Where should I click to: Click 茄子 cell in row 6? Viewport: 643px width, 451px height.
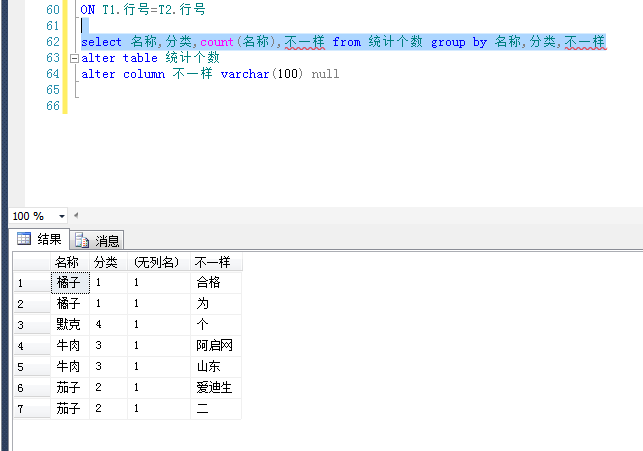tap(70, 387)
